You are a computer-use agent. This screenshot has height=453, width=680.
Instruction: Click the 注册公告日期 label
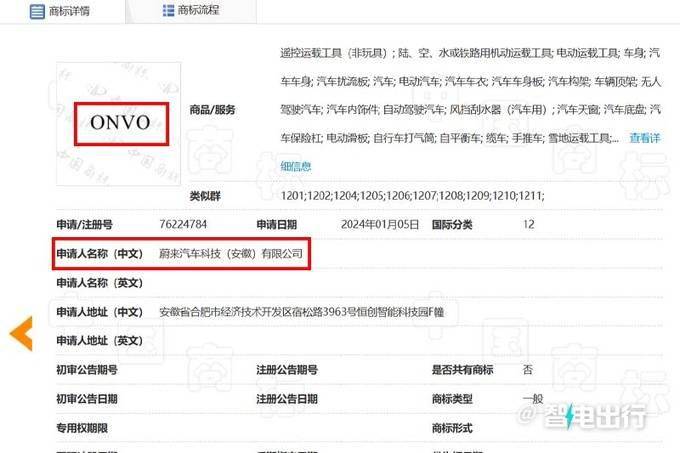[x=287, y=399]
